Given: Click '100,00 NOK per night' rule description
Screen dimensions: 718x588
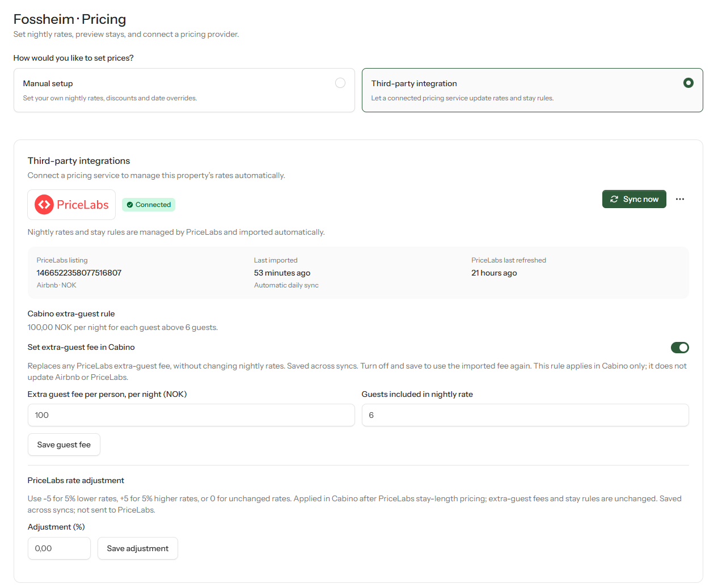Looking at the screenshot, I should 123,327.
